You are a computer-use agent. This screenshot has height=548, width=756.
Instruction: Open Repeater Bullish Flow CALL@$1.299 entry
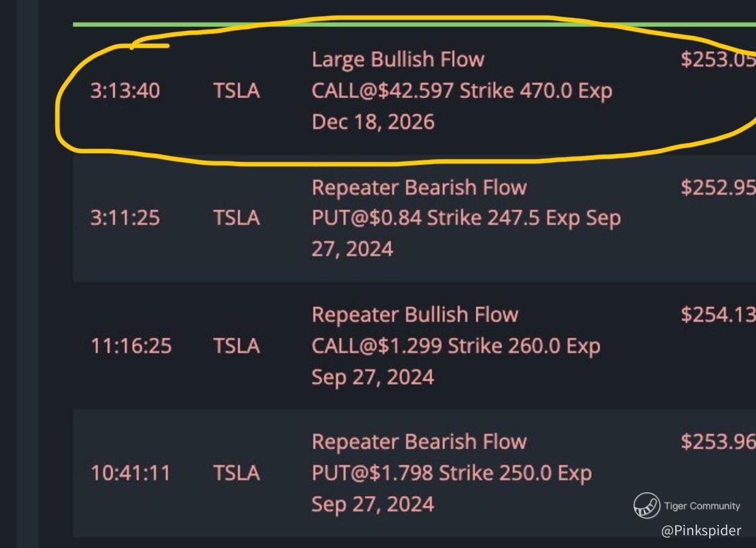(456, 346)
